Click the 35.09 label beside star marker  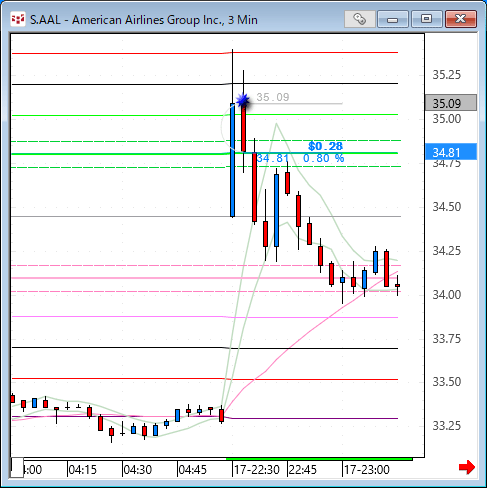(273, 97)
